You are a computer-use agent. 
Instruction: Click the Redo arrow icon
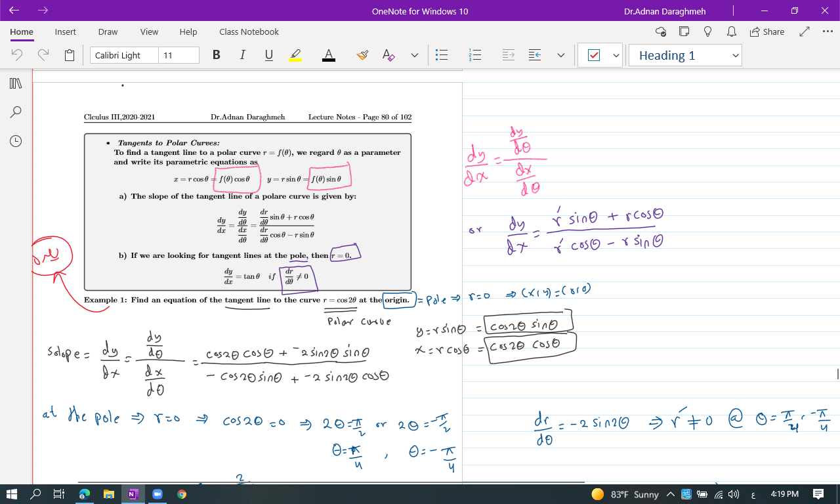[43, 55]
